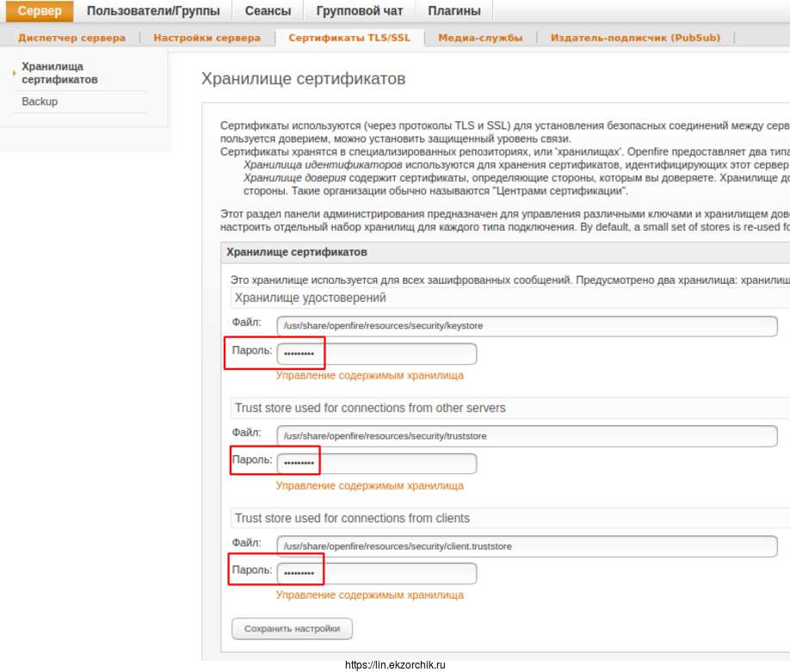The height and width of the screenshot is (672, 790).
Task: Select Диспетчер сервера submenu item
Action: (x=71, y=38)
